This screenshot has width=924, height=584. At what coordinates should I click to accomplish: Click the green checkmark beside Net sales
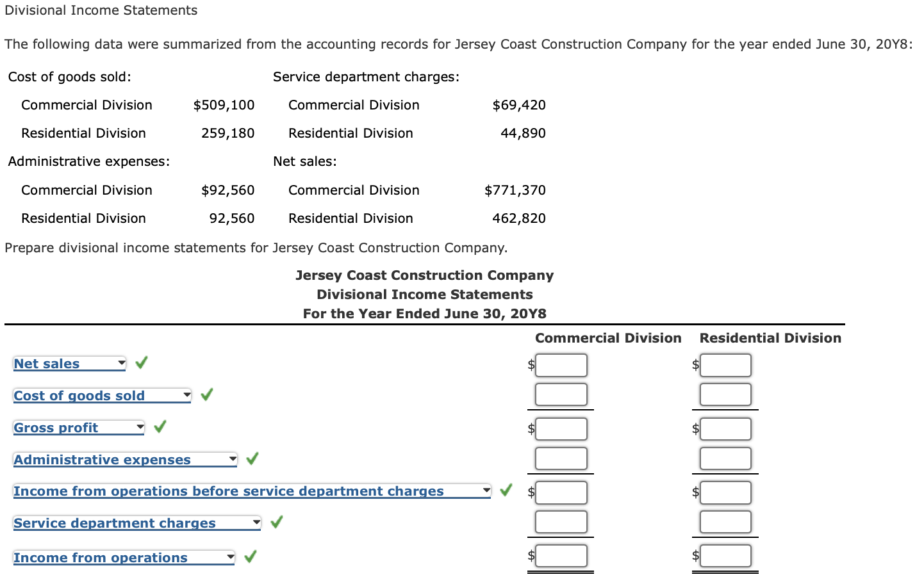pyautogui.click(x=140, y=362)
